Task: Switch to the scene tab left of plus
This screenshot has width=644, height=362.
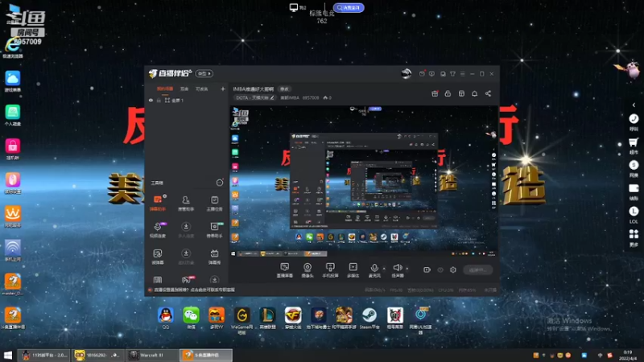Action: (x=202, y=88)
